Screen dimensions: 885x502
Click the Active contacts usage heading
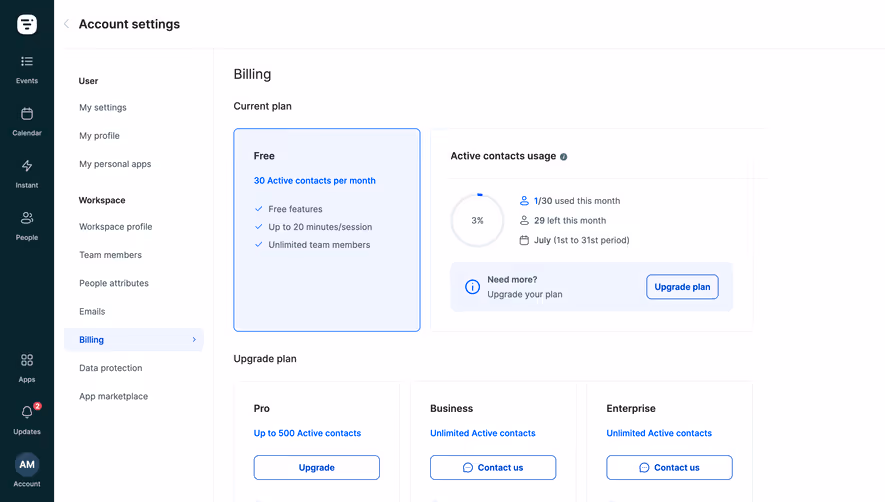pos(503,156)
